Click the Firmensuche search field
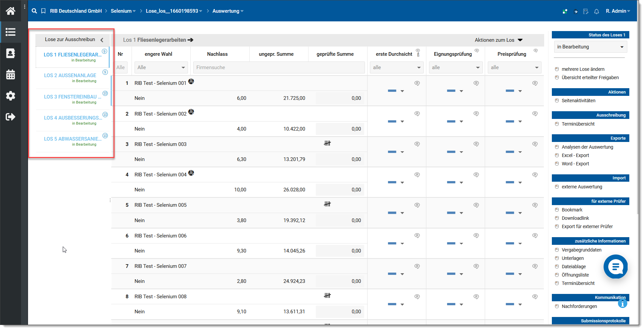The width and height of the screenshot is (644, 330). click(x=278, y=67)
